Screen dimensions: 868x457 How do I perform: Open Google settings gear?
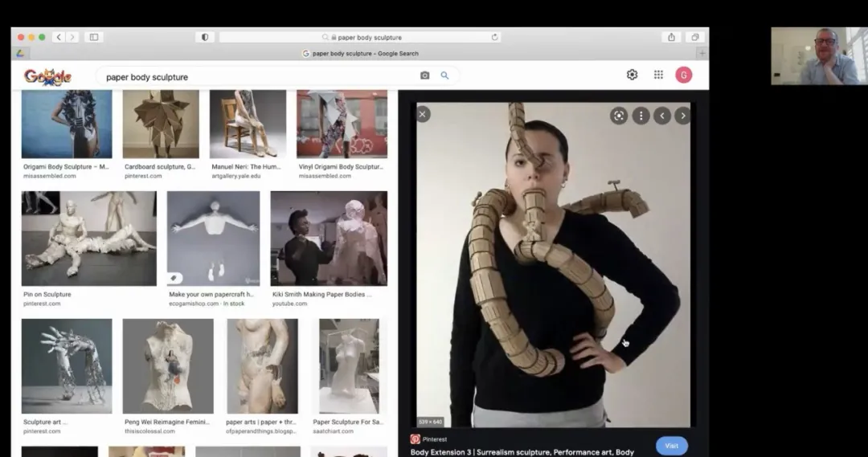(x=632, y=75)
